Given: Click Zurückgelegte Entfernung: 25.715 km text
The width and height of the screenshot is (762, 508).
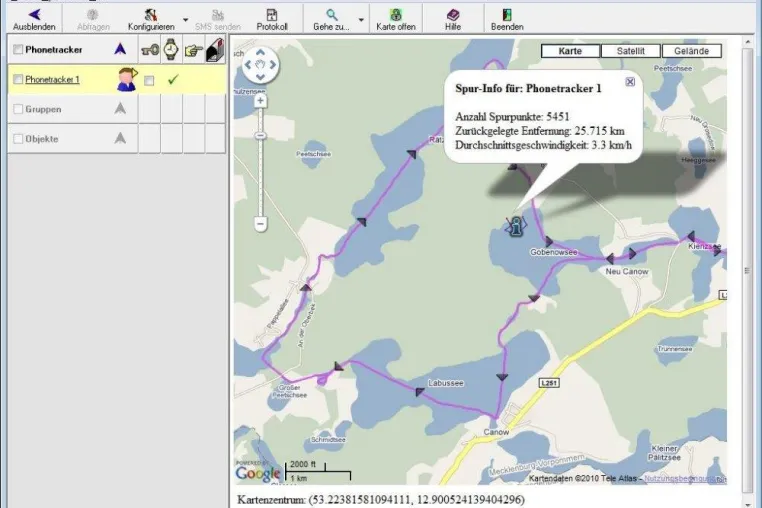Looking at the screenshot, I should pyautogui.click(x=540, y=131).
